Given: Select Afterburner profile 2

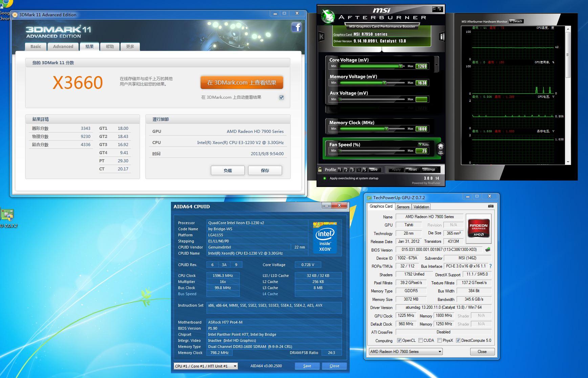Looking at the screenshot, I should tap(346, 170).
